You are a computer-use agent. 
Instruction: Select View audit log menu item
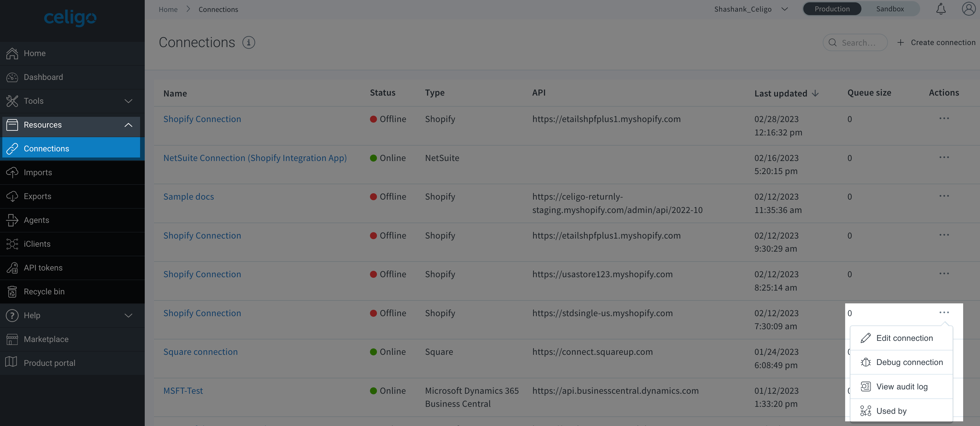point(901,387)
